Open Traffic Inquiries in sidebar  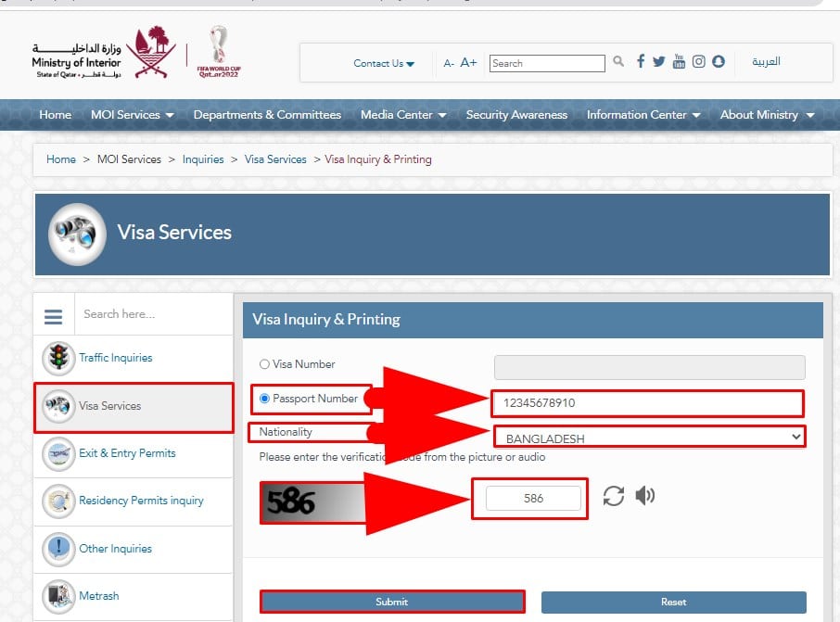tap(115, 358)
